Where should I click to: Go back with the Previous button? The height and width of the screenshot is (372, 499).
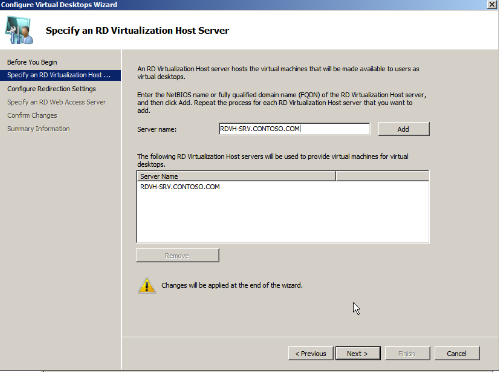pos(311,353)
